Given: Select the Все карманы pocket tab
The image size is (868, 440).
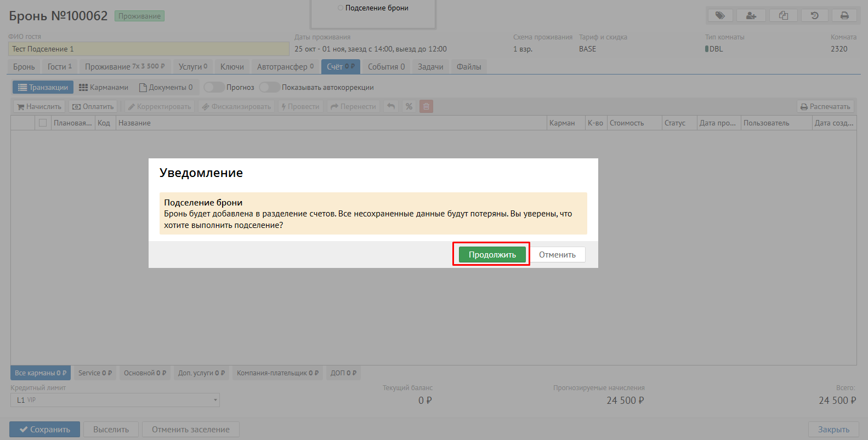Looking at the screenshot, I should (41, 373).
